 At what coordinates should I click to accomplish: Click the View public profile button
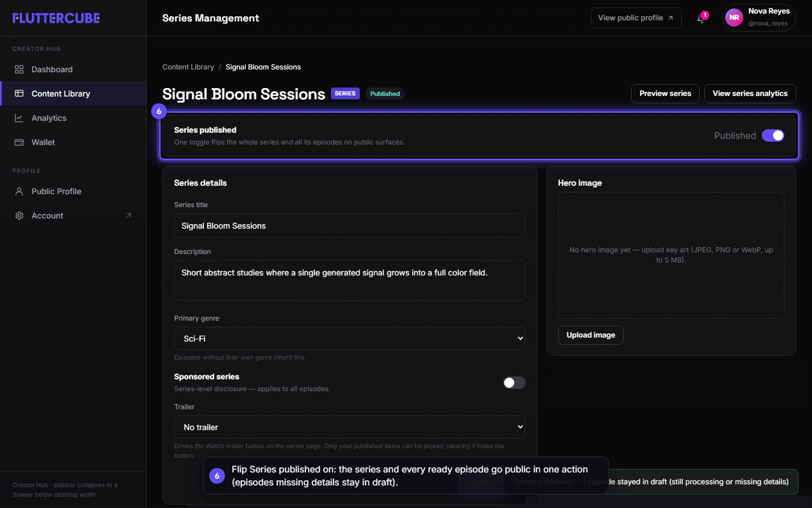click(636, 18)
